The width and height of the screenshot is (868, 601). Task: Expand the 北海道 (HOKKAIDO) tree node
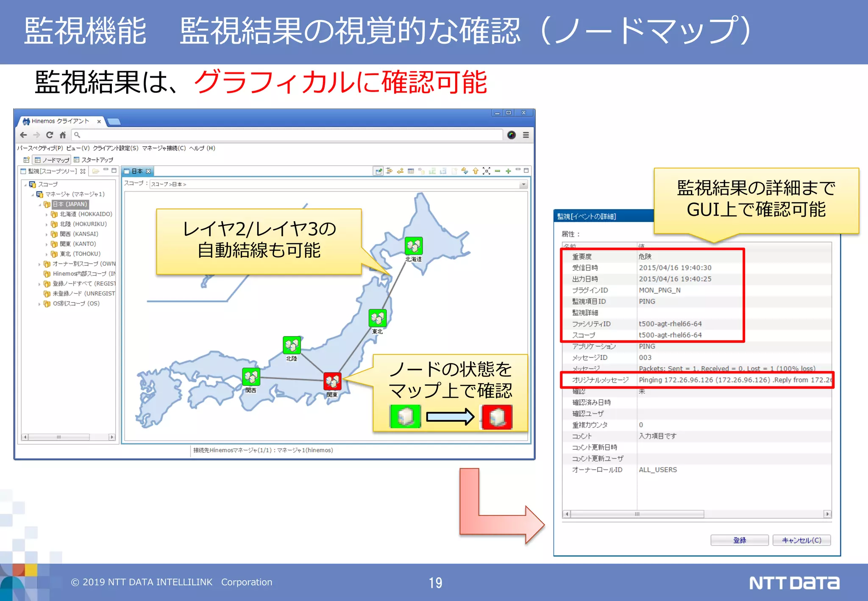[x=47, y=214]
